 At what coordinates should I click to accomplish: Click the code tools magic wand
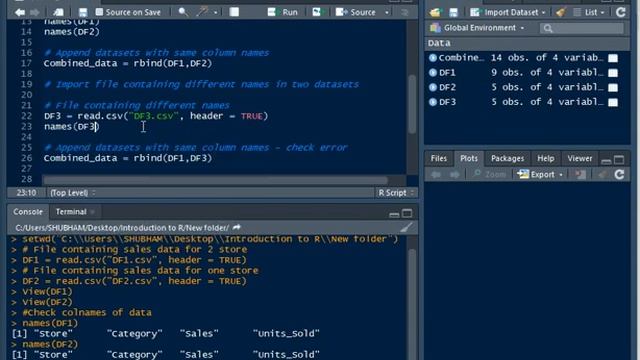click(202, 12)
